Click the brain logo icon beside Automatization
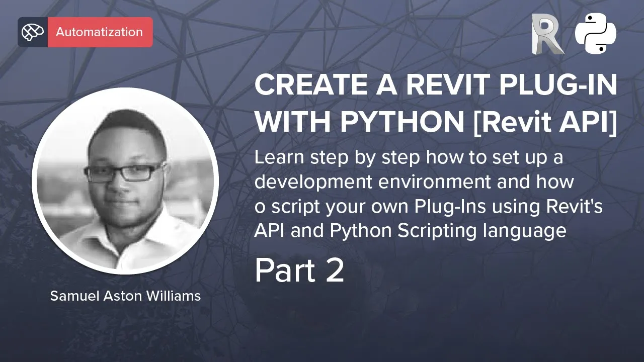The height and width of the screenshot is (362, 644). pyautogui.click(x=33, y=32)
